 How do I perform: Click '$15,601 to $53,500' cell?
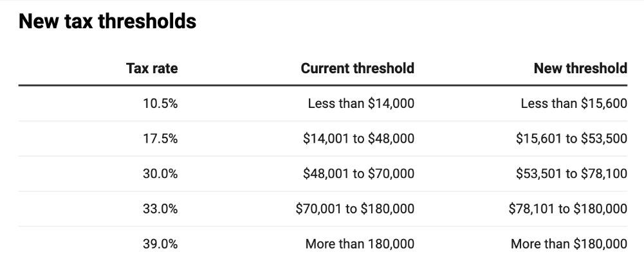(571, 139)
